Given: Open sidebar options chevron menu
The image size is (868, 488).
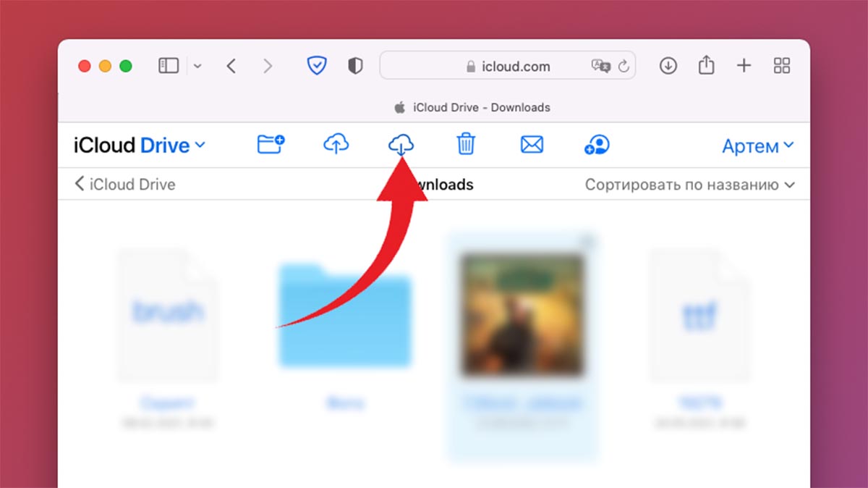Looking at the screenshot, I should point(197,67).
